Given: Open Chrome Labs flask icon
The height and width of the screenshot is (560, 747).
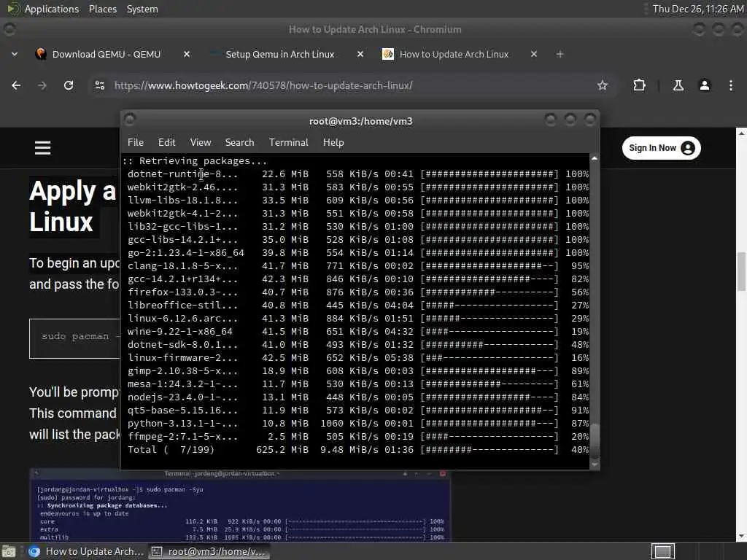Looking at the screenshot, I should pyautogui.click(x=678, y=85).
